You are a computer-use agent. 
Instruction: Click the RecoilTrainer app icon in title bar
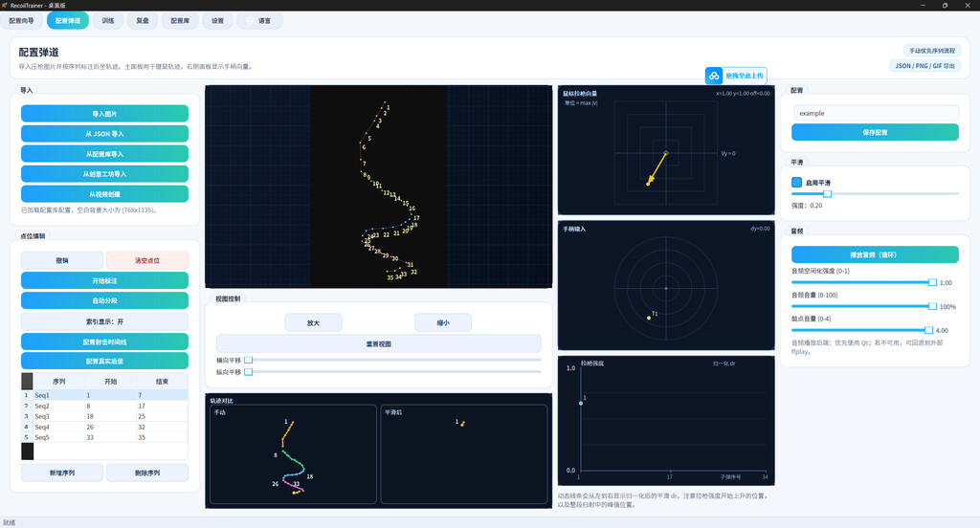point(5,5)
